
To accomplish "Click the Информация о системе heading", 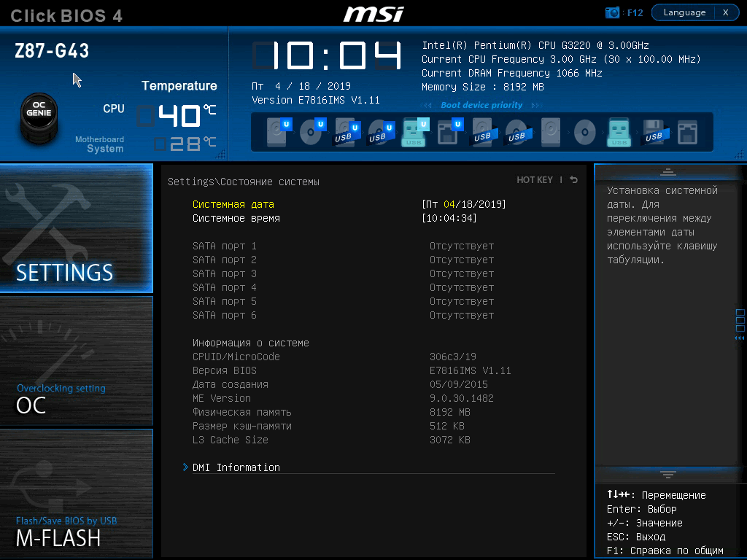I will pyautogui.click(x=251, y=343).
